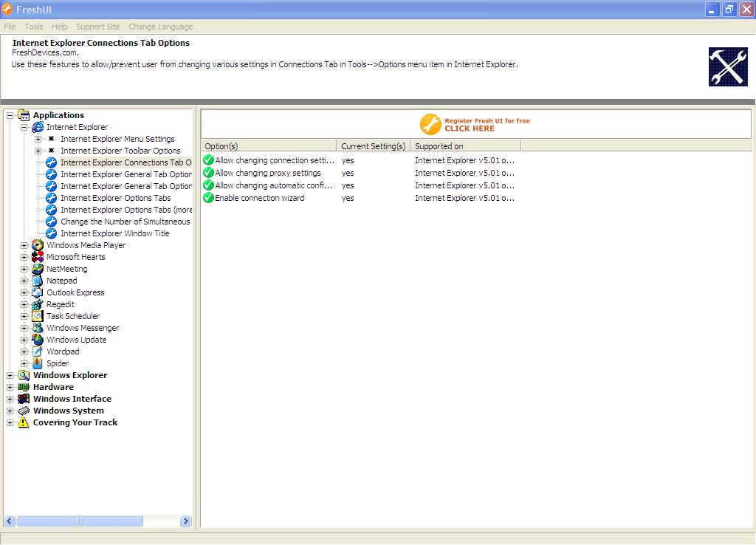Collapse the Internet Explorer tree node
The height and width of the screenshot is (545, 756).
(x=24, y=127)
